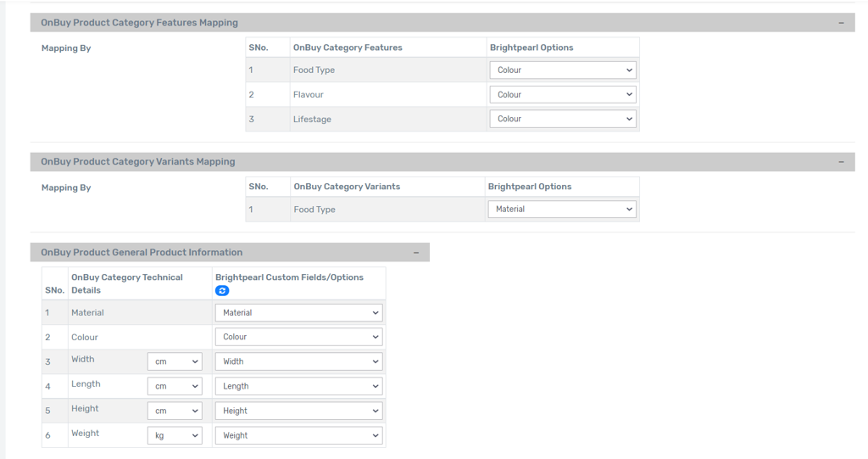Open custom field dropdown for Colour row
Viewport: 868px width, 459px height.
pyautogui.click(x=299, y=337)
